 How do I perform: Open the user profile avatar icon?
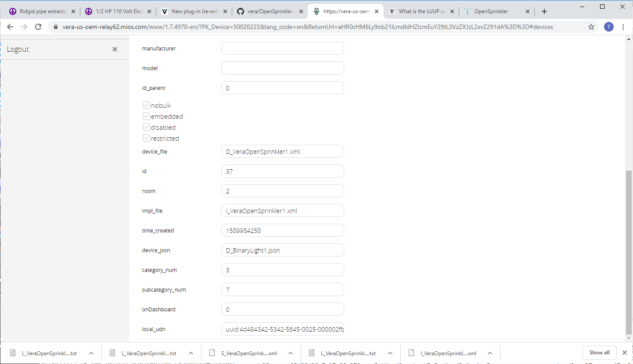[x=608, y=27]
